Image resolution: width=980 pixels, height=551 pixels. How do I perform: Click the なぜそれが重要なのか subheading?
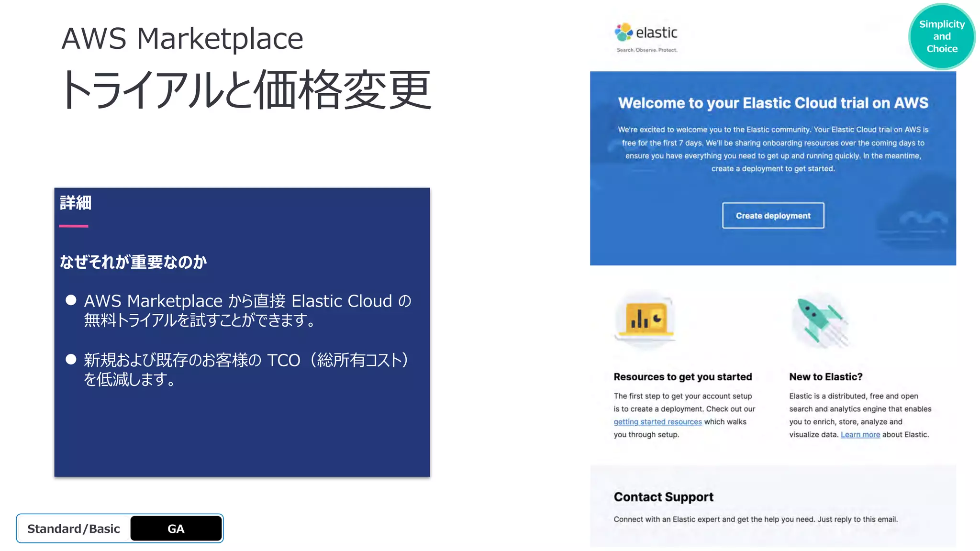(x=133, y=262)
